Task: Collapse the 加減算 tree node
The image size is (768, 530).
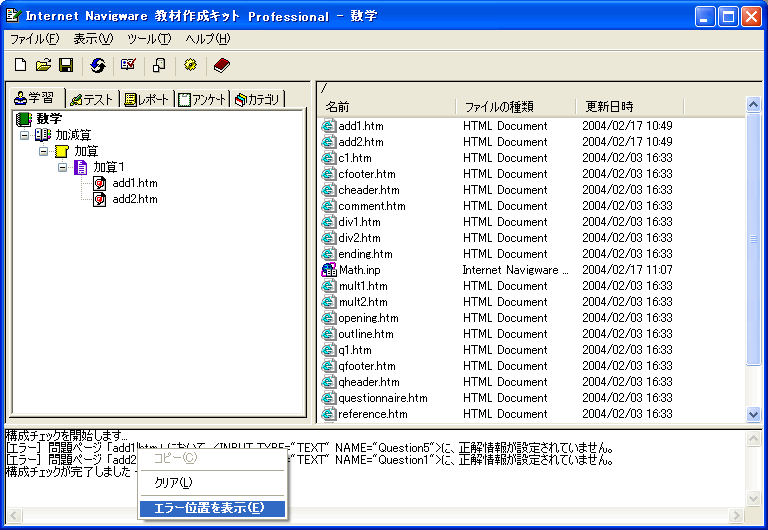Action: coord(24,135)
